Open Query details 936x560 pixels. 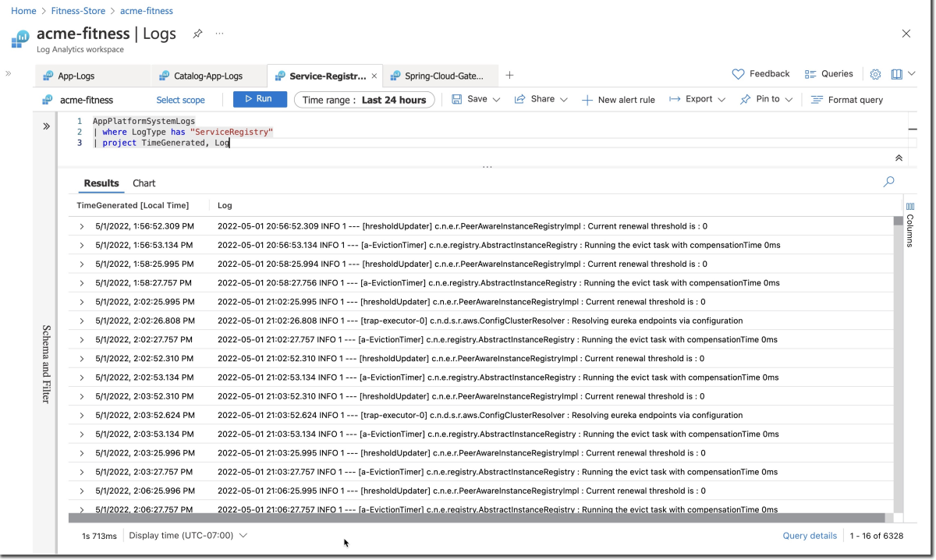point(810,536)
